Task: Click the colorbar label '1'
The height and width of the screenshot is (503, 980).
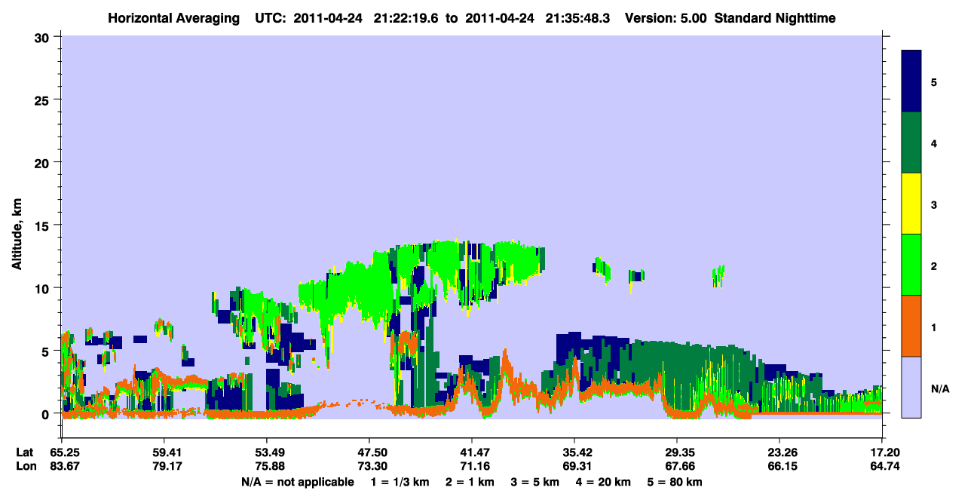Action: coord(934,327)
